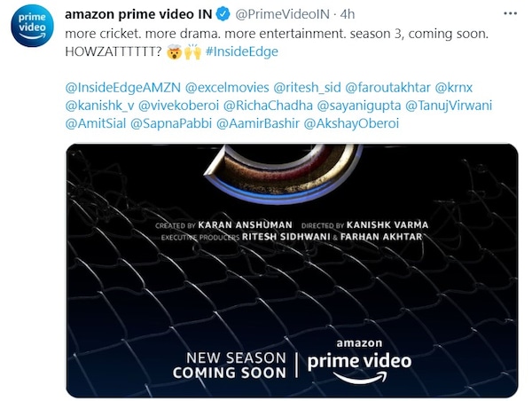Visit the @AkshayOberoi mention link
This screenshot has height=401, width=532.
pos(351,123)
